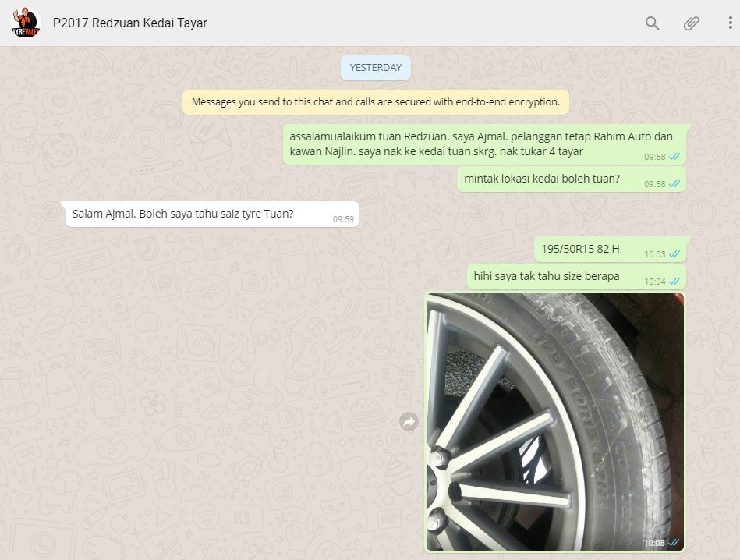Viewport: 740px width, 560px height.
Task: Click the YESTERDAY date label
Action: pyautogui.click(x=376, y=68)
